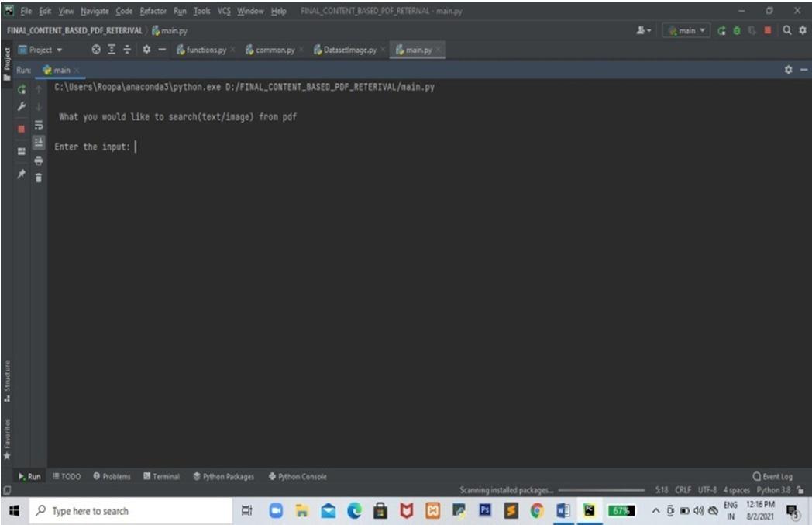This screenshot has height=525, width=812.
Task: Open Photoshop from the taskbar
Action: pos(485,511)
